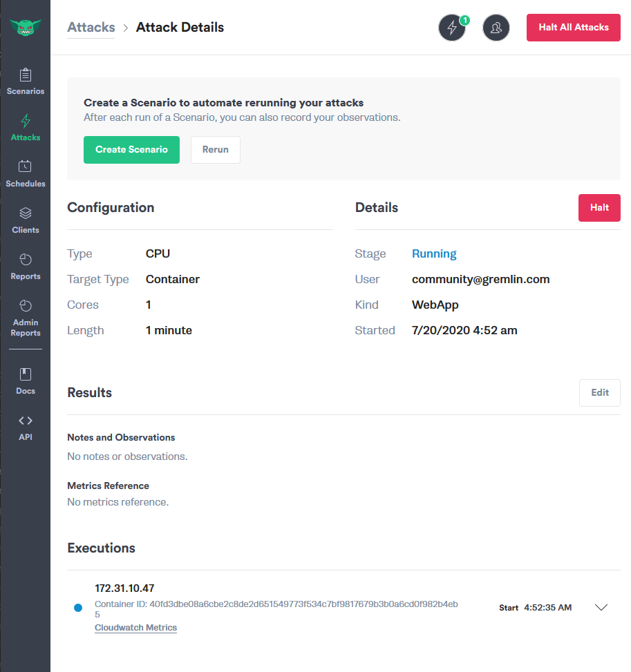This screenshot has width=631, height=672.
Task: Go to Schedules in the sidebar
Action: point(26,174)
